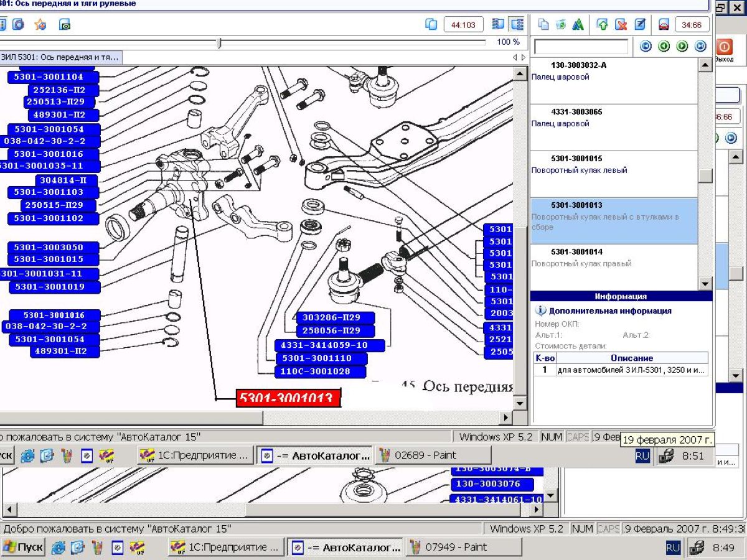Image resolution: width=747 pixels, height=560 pixels.
Task: Click the tab strip right scroll arrow
Action: [523, 57]
